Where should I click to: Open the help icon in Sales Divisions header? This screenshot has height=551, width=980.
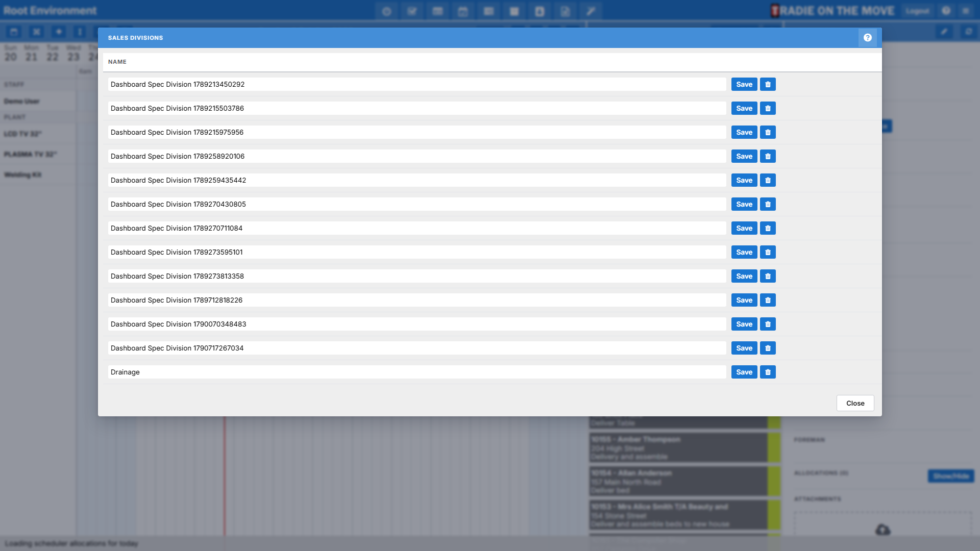867,38
